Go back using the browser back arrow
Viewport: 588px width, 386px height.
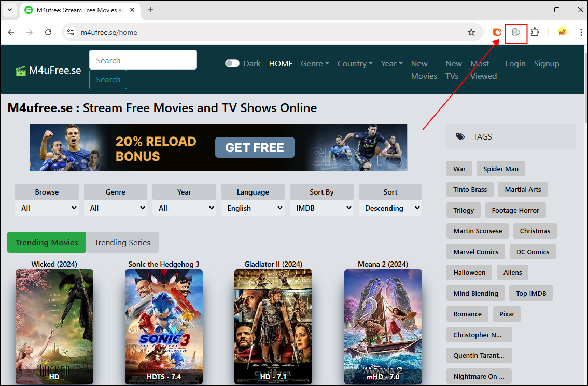[x=11, y=32]
